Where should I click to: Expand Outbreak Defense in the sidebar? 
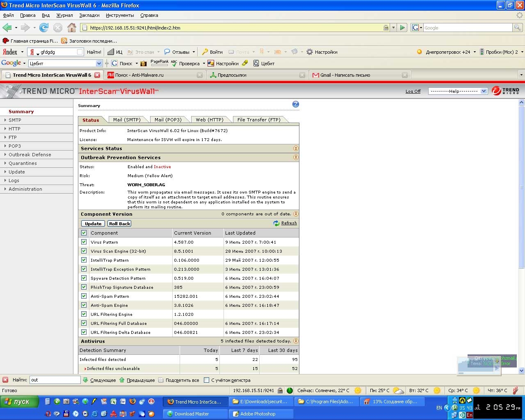click(30, 155)
